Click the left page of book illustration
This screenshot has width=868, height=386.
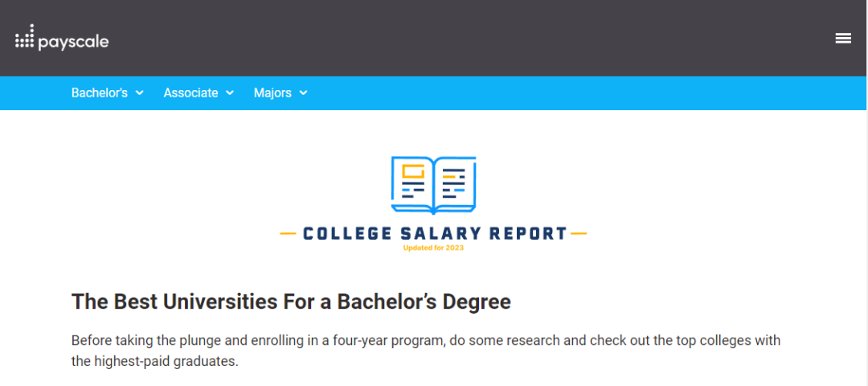coord(412,183)
